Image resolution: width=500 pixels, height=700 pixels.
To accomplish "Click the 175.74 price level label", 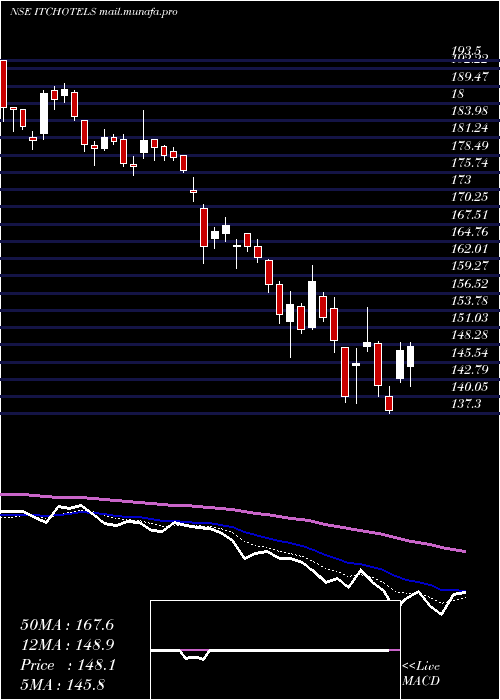I will click(x=470, y=163).
